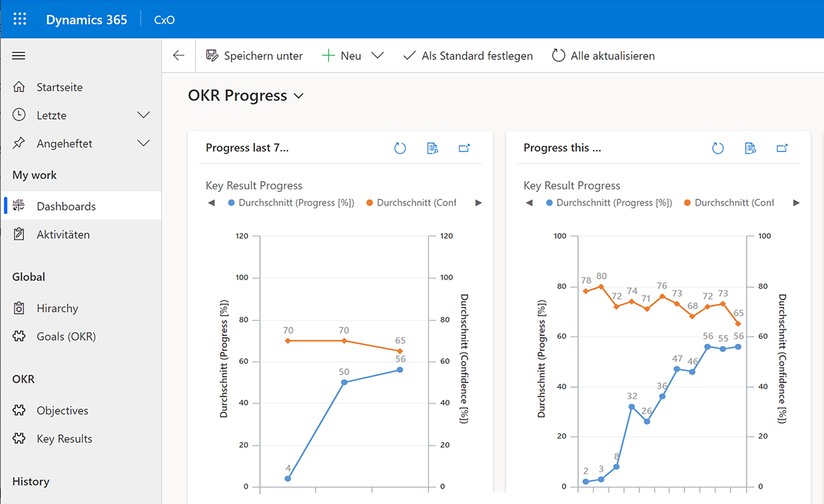The width and height of the screenshot is (824, 504).
Task: Open the Dynamics 365 app launcher grid
Action: (x=19, y=19)
